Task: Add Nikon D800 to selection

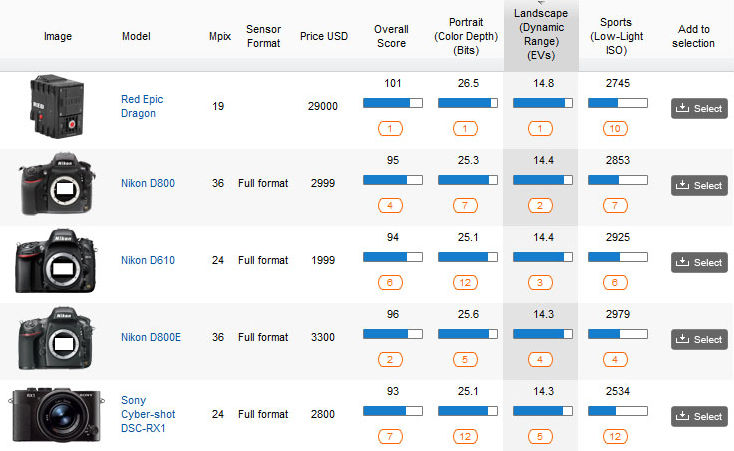Action: [x=698, y=185]
